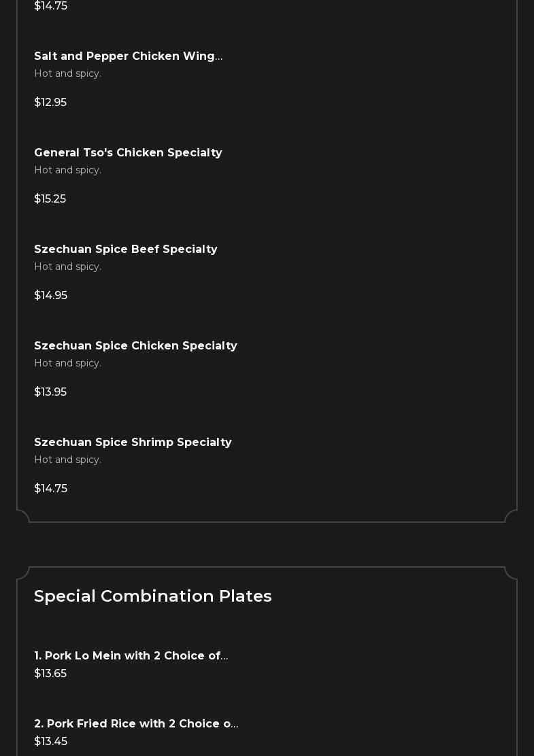Image resolution: width=534 pixels, height=756 pixels.
Task: Choose Szechuan Spice Chicken Specialty
Action: coord(135,346)
